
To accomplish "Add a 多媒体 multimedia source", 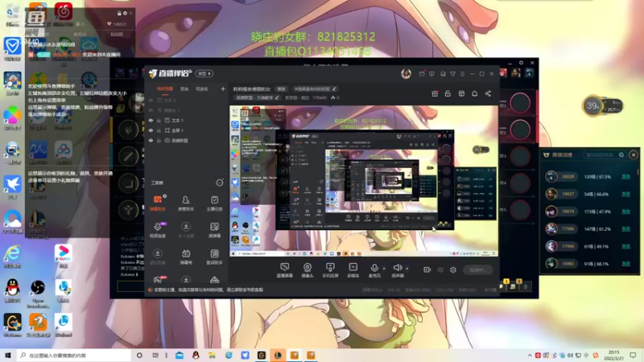I will pos(353,270).
